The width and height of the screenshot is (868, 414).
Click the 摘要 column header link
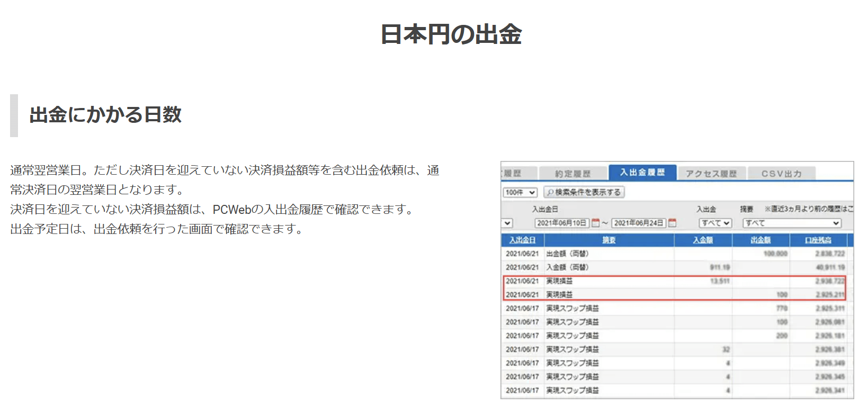pyautogui.click(x=609, y=240)
